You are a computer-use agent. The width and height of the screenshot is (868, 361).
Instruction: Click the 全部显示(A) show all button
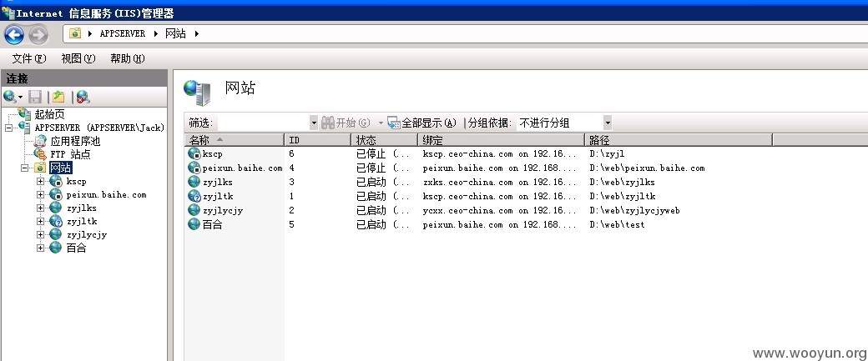tap(422, 123)
